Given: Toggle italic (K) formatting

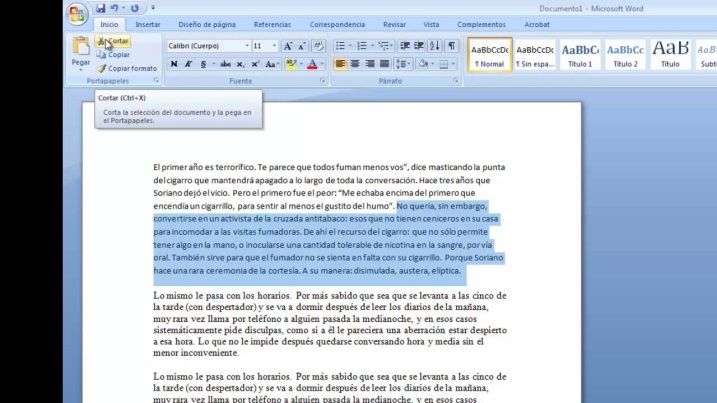Looking at the screenshot, I should point(188,64).
